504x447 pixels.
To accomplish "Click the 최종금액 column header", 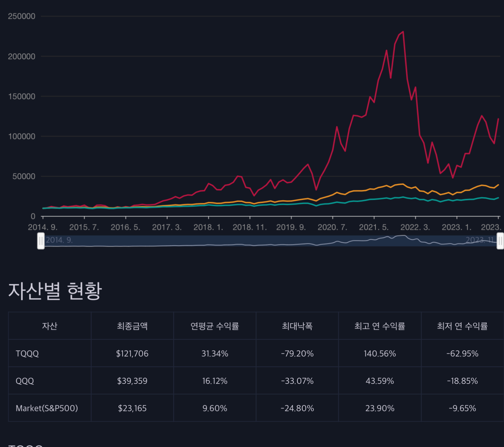I will 132,326.
